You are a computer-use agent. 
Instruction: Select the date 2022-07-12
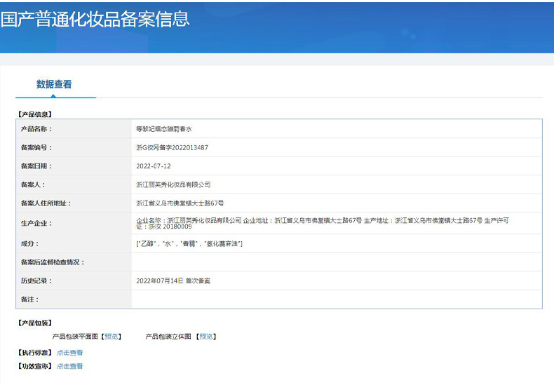tap(154, 166)
